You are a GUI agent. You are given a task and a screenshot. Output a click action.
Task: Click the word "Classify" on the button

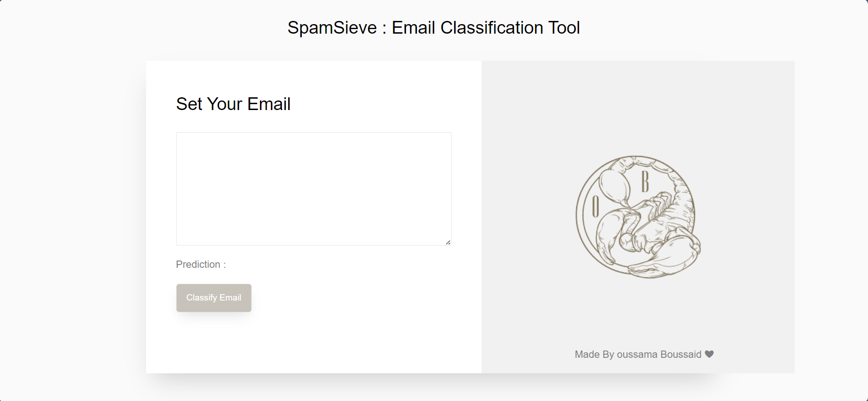click(202, 298)
